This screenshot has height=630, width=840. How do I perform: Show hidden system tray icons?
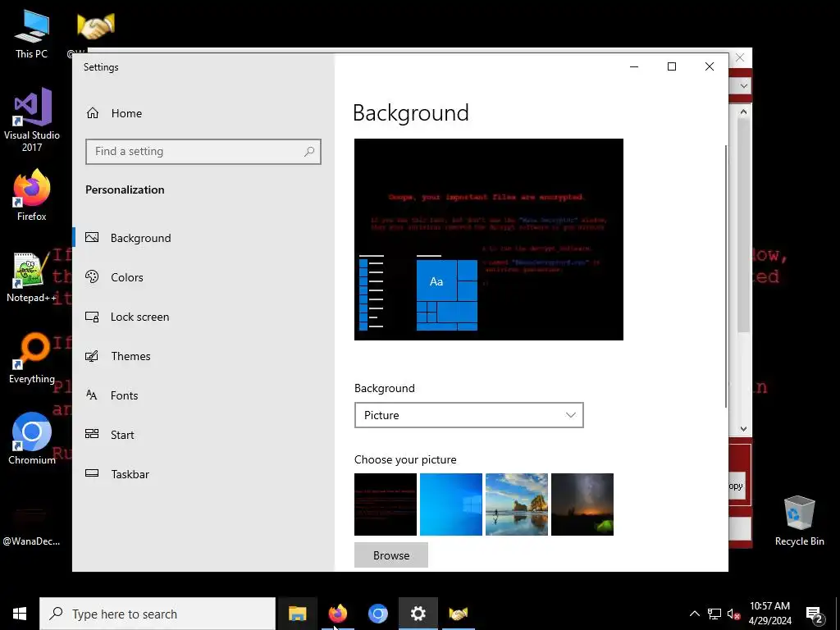pos(694,614)
